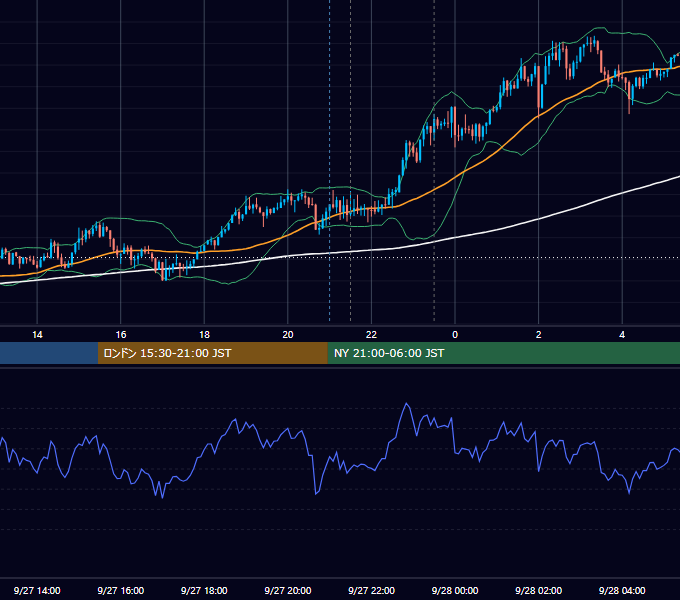The image size is (680, 600).
Task: Click the 9/28 00:00 date label
Action: [x=455, y=590]
